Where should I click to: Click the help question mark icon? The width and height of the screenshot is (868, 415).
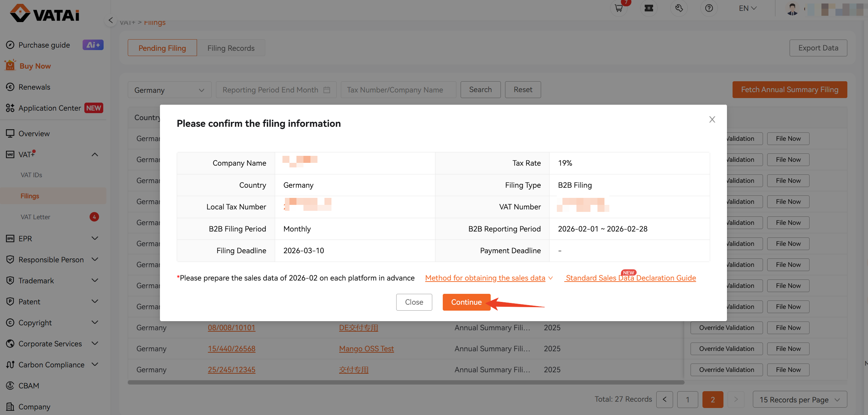(x=709, y=8)
